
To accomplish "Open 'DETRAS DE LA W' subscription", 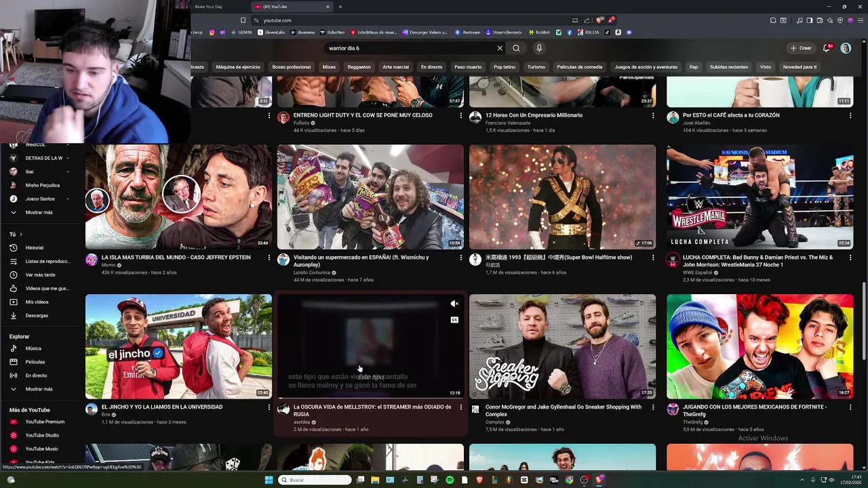I will click(39, 159).
